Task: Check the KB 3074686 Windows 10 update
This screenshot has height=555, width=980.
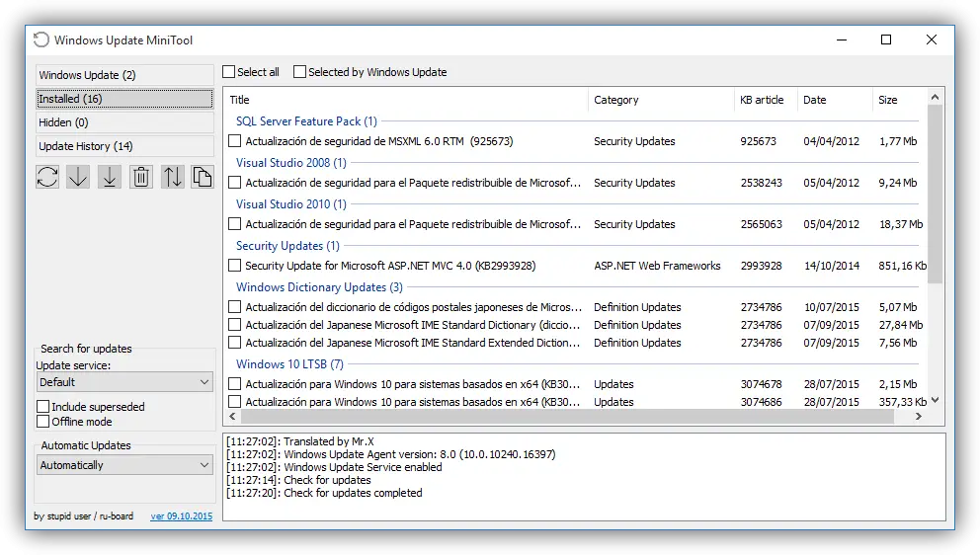Action: (234, 402)
